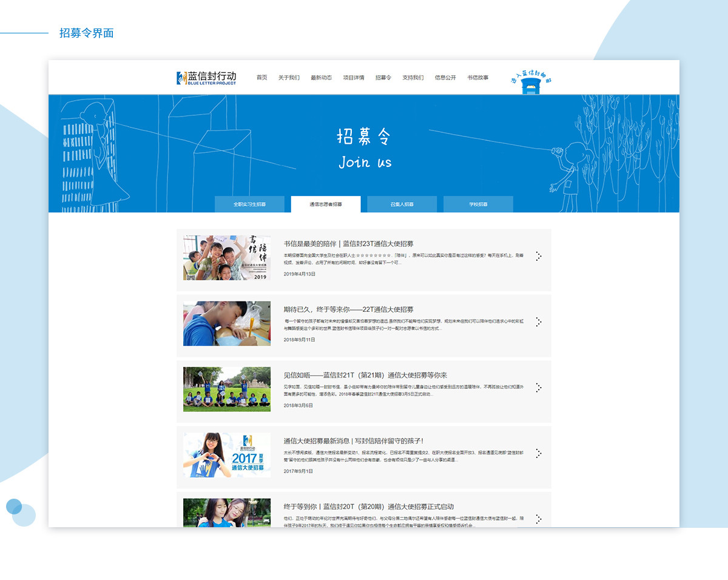Open 书信故事 menu item

coord(477,78)
